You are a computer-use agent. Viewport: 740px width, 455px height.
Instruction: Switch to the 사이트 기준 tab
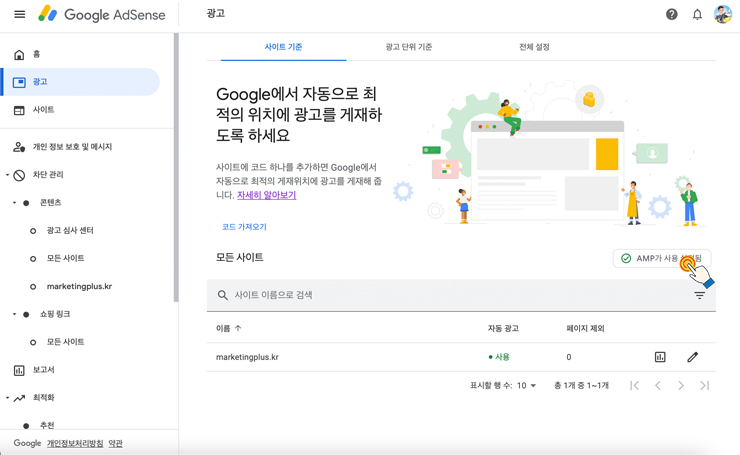click(x=283, y=47)
